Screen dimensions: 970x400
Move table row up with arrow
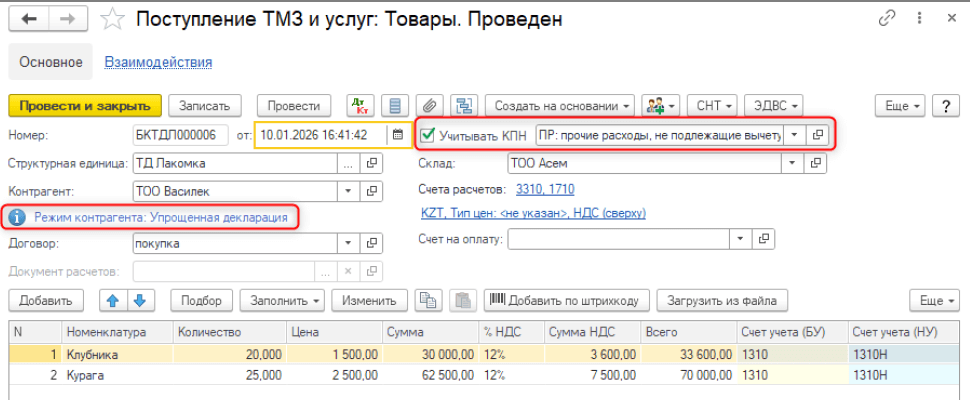coord(113,300)
